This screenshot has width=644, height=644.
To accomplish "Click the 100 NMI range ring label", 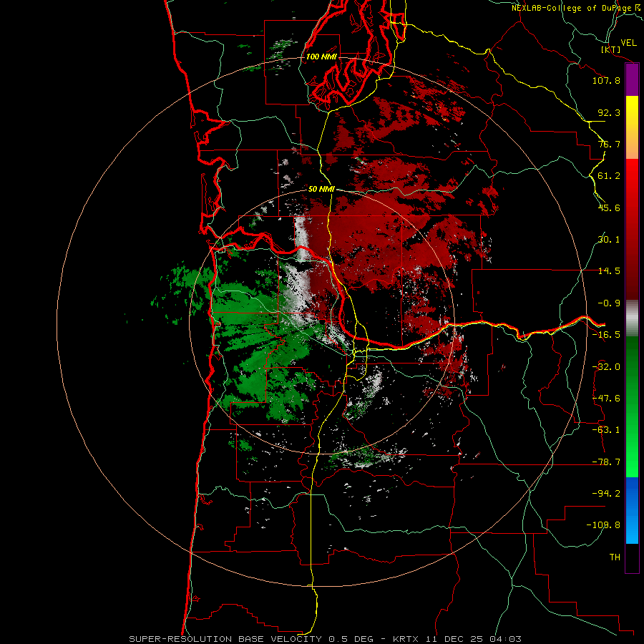I will click(x=321, y=57).
